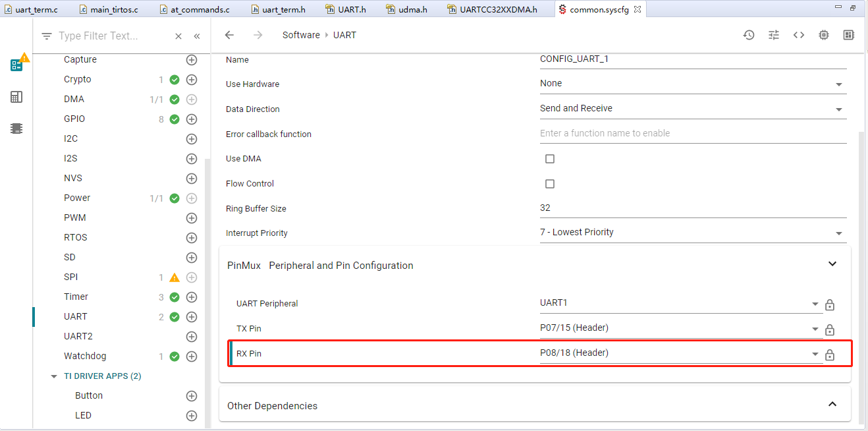Add a new UART2 instance
This screenshot has height=431, width=868.
pyautogui.click(x=192, y=337)
